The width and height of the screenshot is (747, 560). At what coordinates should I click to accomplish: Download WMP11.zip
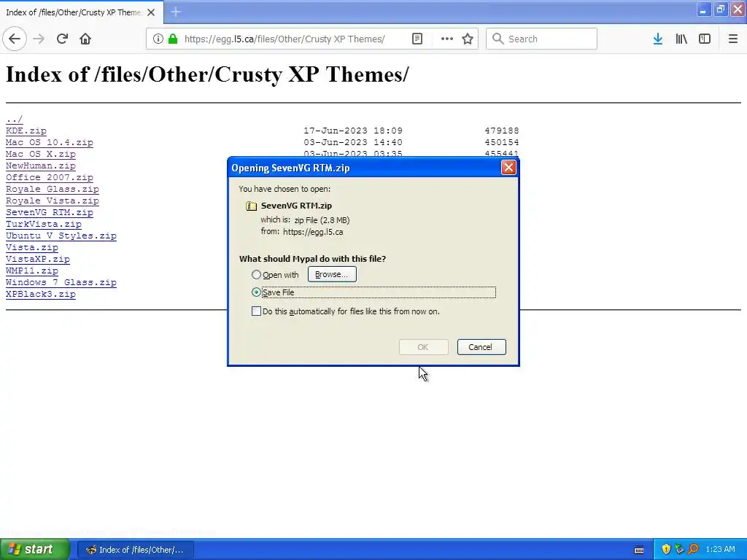click(x=32, y=271)
